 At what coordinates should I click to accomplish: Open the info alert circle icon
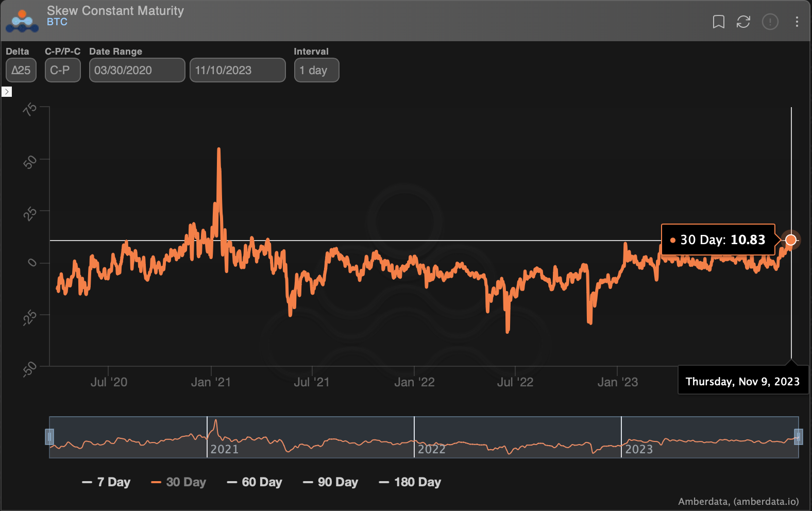(x=770, y=22)
